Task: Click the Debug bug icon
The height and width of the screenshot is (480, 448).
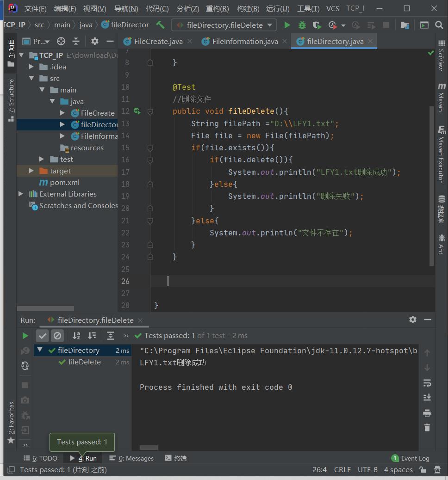Action: [x=302, y=25]
